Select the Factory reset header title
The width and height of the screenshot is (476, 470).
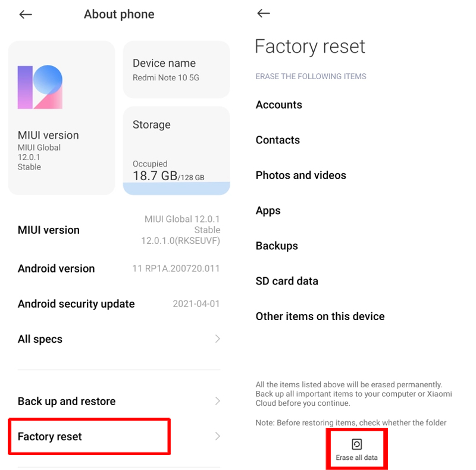309,46
